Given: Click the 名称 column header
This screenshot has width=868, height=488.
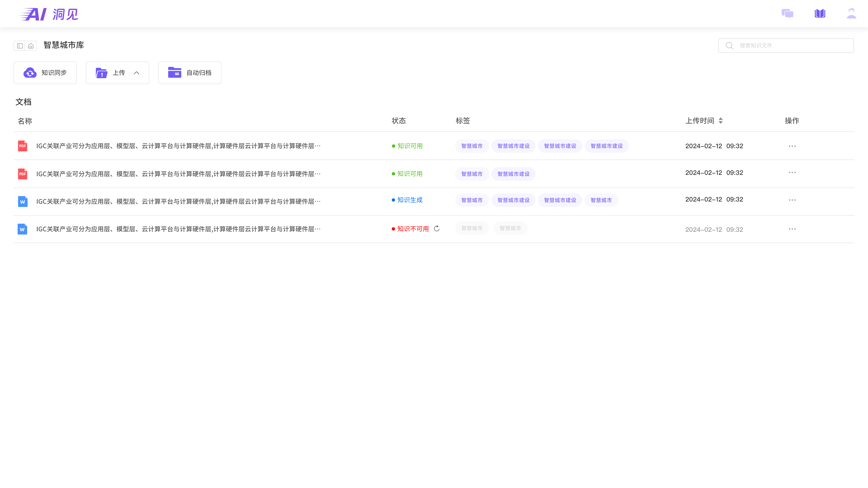Looking at the screenshot, I should [25, 121].
